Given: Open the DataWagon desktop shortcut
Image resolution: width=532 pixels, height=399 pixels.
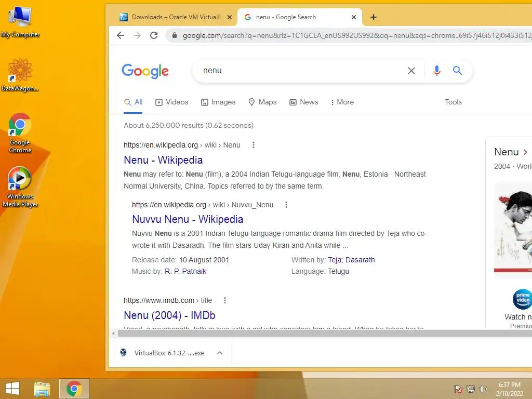Looking at the screenshot, I should [20, 75].
